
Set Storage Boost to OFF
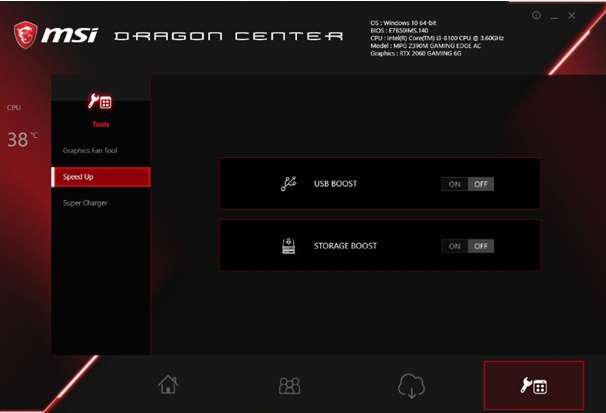tap(481, 246)
